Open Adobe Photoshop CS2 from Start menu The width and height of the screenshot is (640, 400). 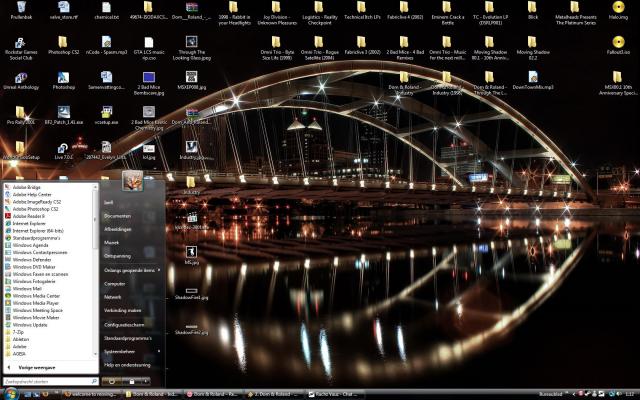coord(35,208)
